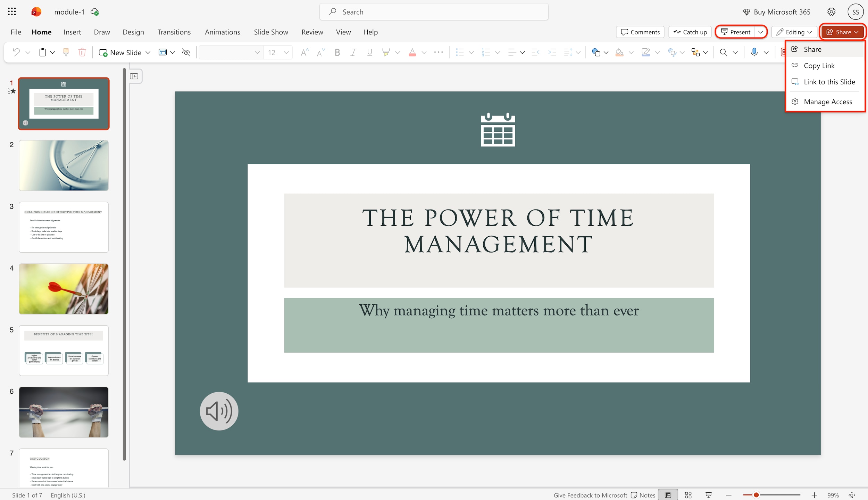Click the Paste clipboard icon
Viewport: 868px width, 500px height.
pos(42,52)
